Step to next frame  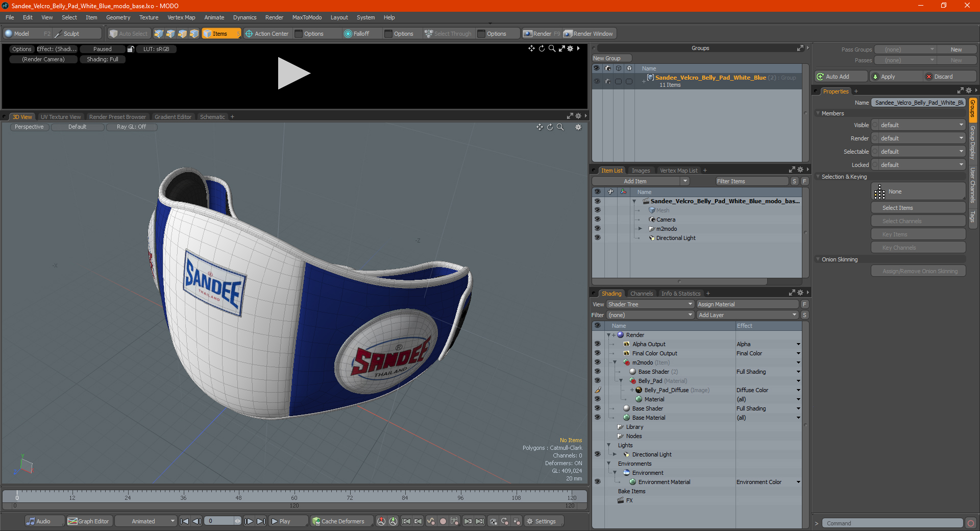(249, 521)
